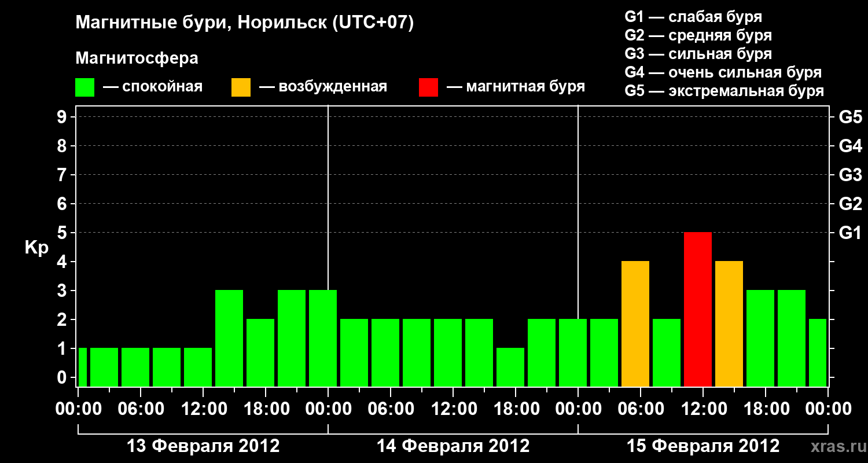Click the 'Kp' axis title
Screen dimensions: 868x463
pyautogui.click(x=36, y=248)
